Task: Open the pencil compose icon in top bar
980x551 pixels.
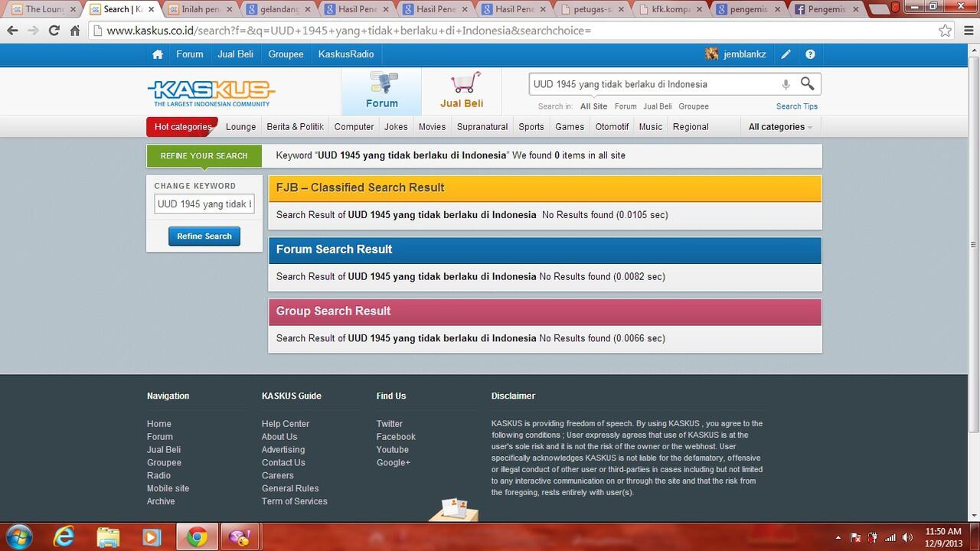Action: coord(786,54)
